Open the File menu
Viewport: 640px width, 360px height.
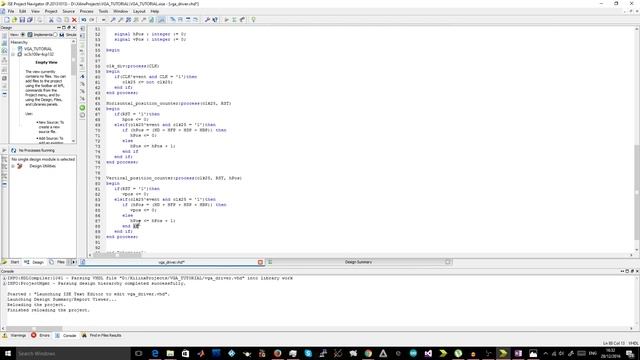pyautogui.click(x=11, y=11)
